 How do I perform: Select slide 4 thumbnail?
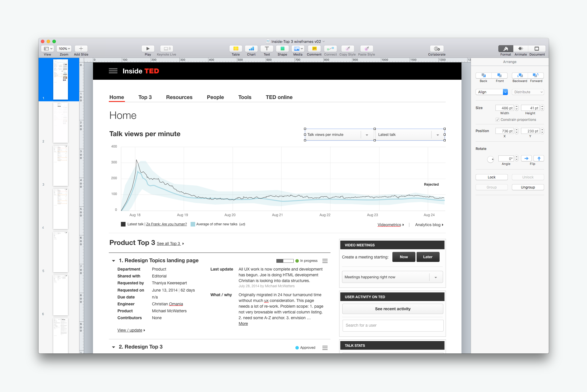click(x=60, y=209)
